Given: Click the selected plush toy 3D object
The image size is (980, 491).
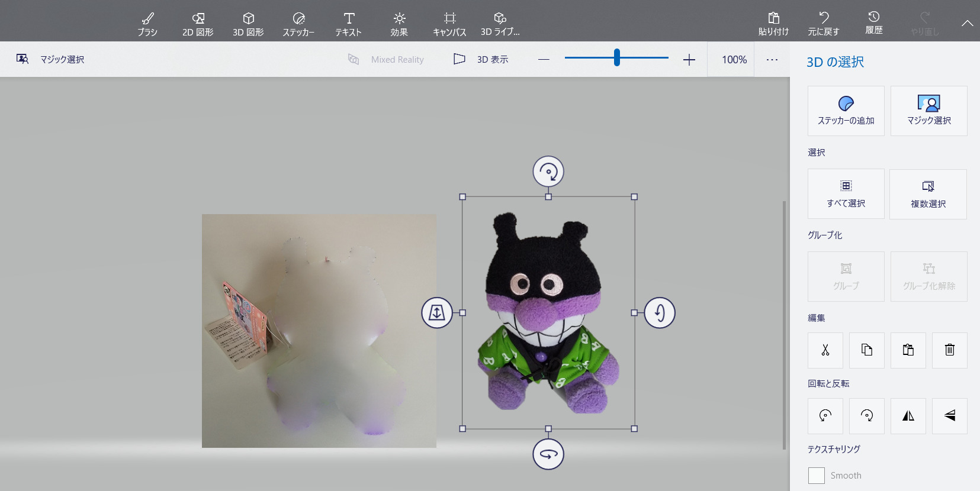Looking at the screenshot, I should 548,314.
